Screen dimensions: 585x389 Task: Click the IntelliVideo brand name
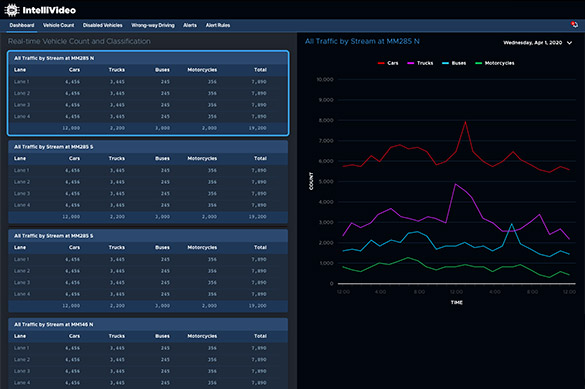tap(49, 10)
